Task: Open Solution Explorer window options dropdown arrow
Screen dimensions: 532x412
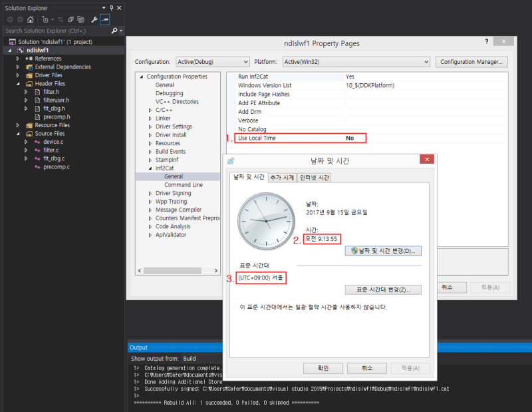Action: (104, 8)
